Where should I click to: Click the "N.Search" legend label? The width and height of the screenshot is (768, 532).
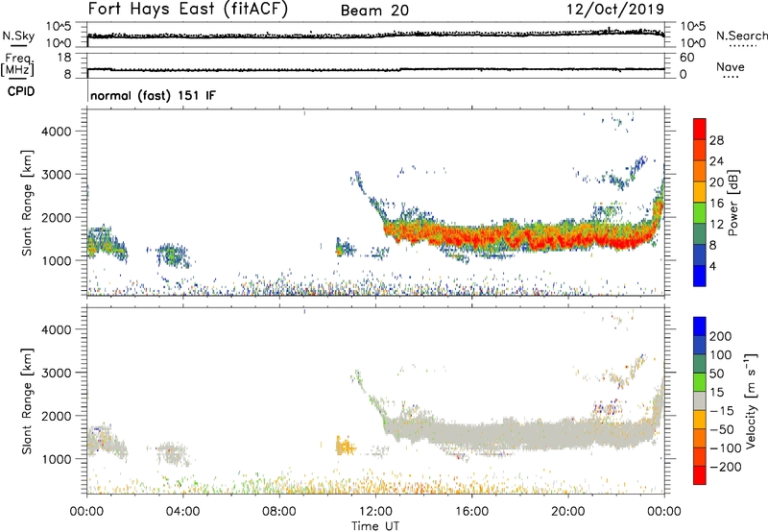(x=741, y=36)
